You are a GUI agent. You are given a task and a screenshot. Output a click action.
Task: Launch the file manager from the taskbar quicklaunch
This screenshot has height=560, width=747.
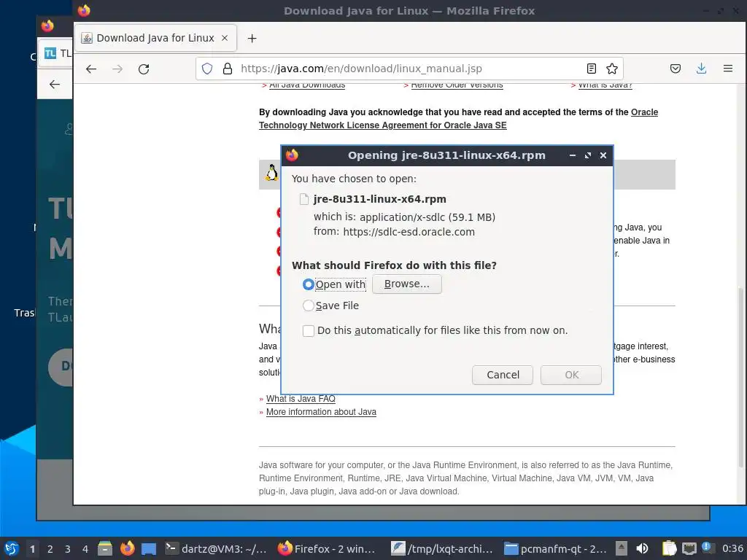(x=105, y=548)
